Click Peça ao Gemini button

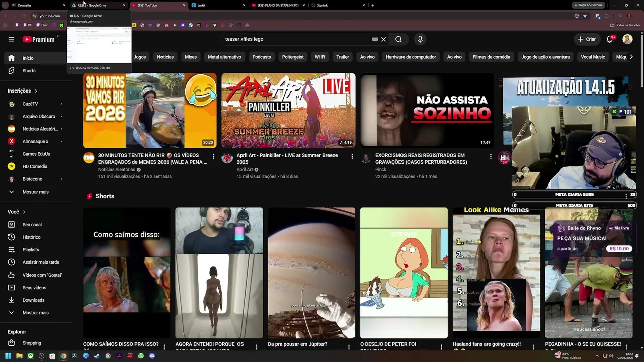click(x=589, y=5)
